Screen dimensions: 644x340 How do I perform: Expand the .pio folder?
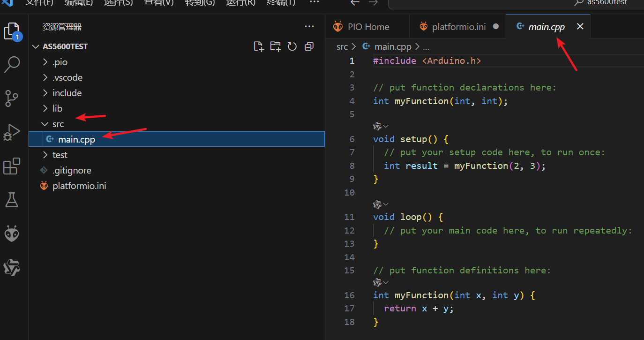pos(60,62)
